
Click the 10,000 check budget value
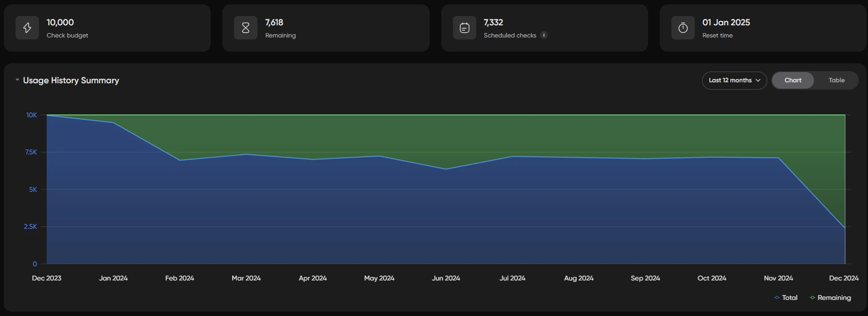(60, 22)
